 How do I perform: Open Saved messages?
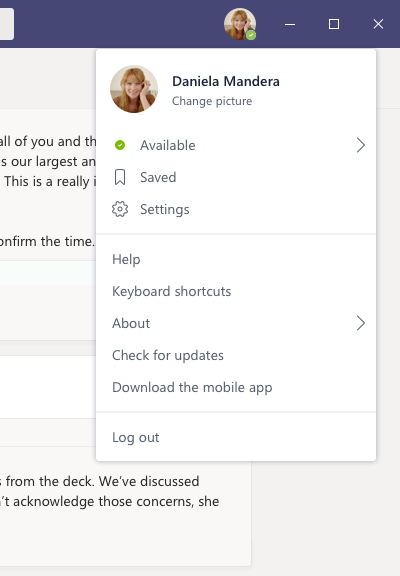pos(236,177)
